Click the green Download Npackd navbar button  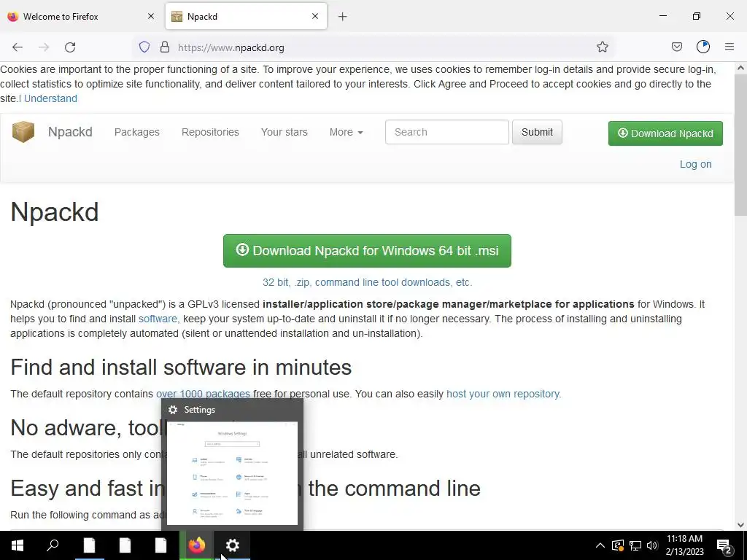click(x=665, y=133)
